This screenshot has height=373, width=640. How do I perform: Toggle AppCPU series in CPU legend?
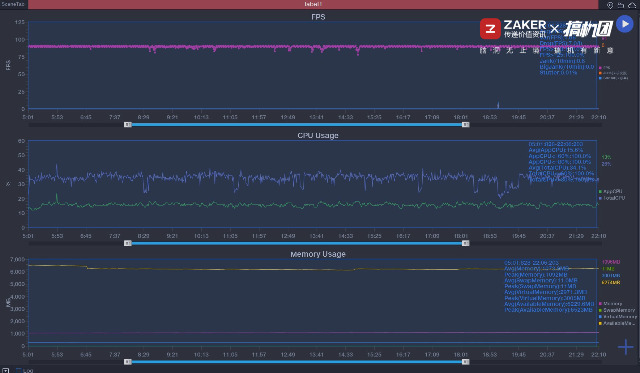[610, 191]
